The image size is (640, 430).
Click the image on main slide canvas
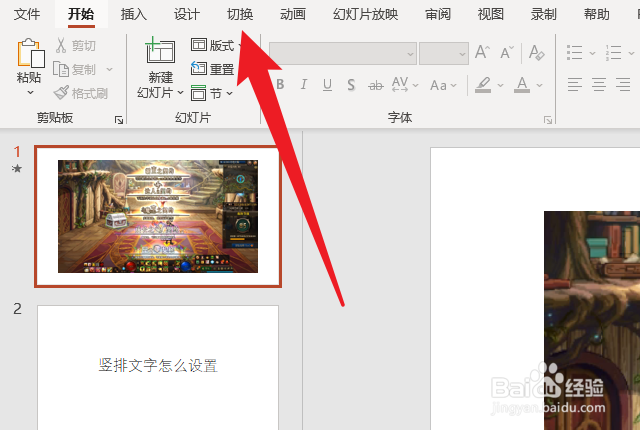[x=592, y=320]
